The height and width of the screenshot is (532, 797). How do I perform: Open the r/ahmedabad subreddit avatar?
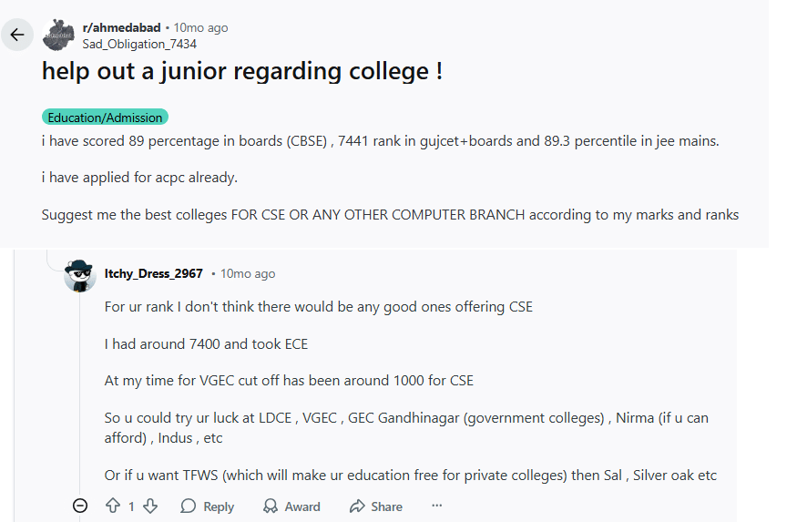(x=57, y=34)
